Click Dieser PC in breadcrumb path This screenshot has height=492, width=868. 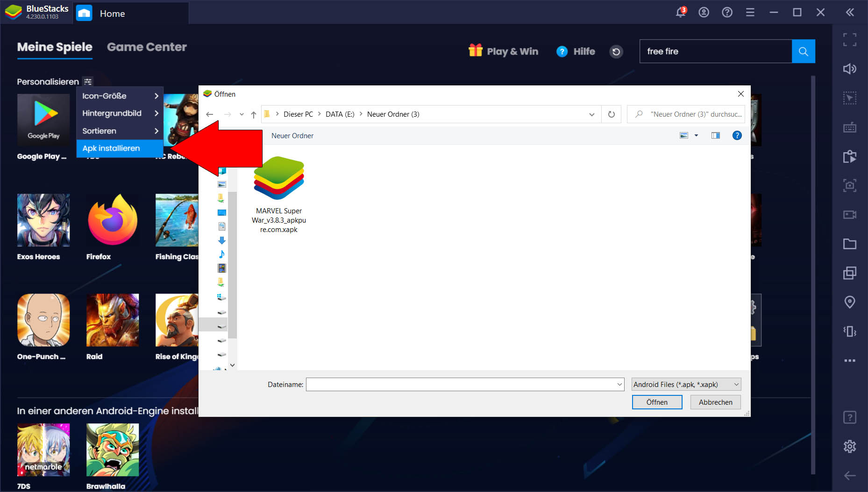(298, 114)
